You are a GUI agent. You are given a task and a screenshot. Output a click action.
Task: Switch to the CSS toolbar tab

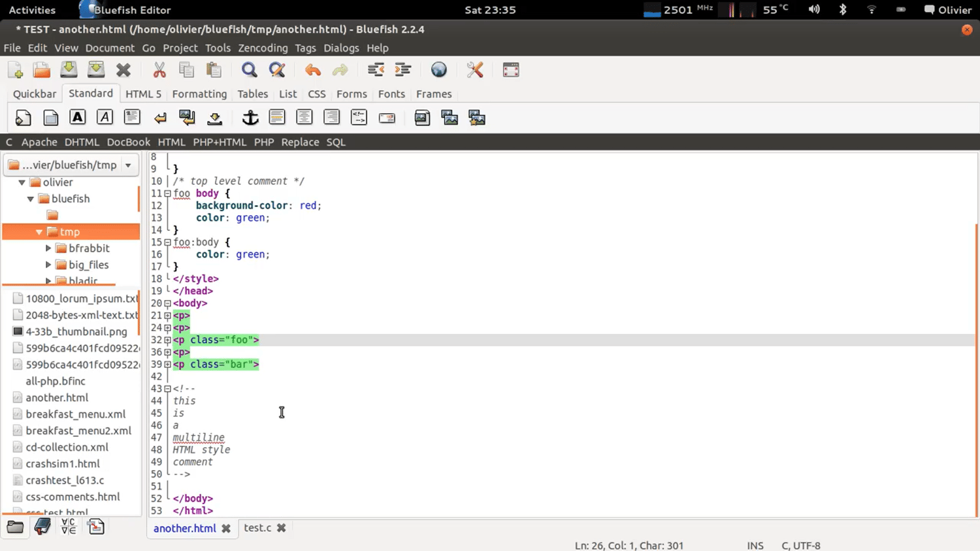point(317,94)
